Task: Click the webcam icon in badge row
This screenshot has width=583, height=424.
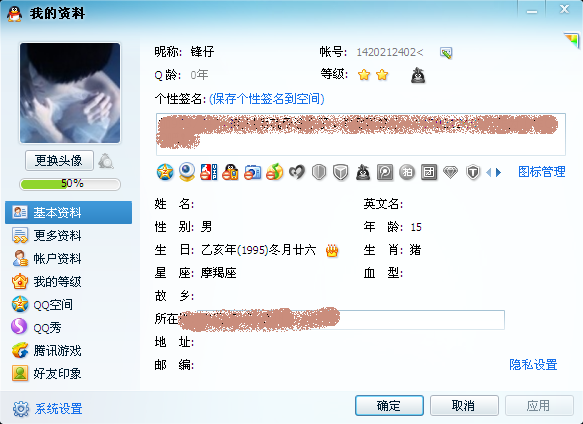Action: (x=187, y=172)
